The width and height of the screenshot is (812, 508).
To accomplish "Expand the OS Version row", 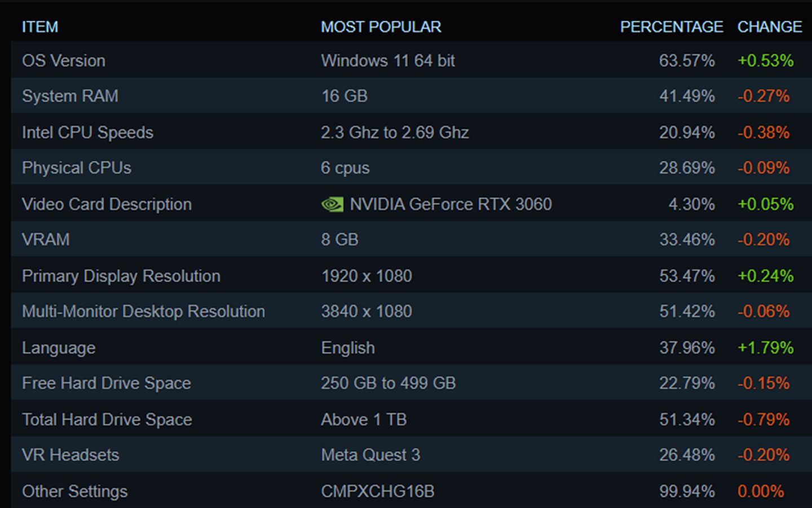I will tap(64, 60).
